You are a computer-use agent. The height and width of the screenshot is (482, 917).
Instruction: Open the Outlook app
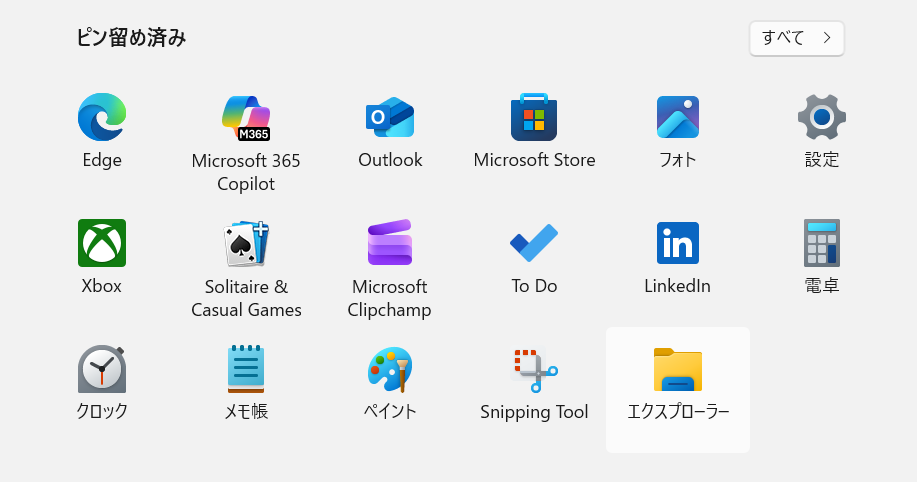(x=390, y=118)
